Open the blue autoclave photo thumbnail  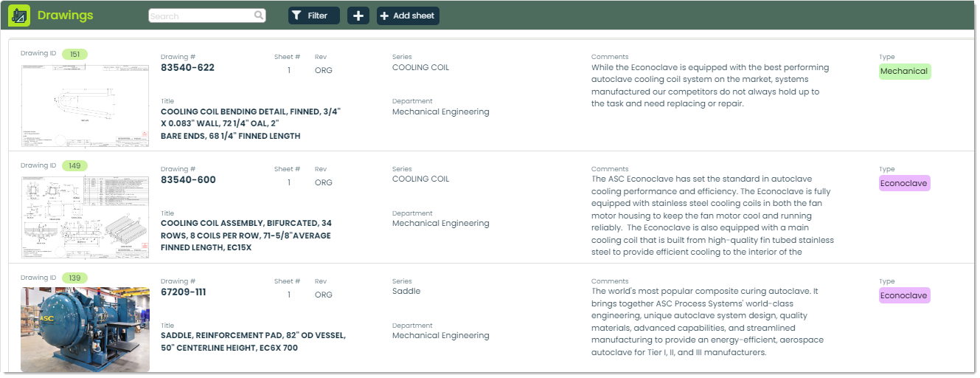tap(85, 329)
